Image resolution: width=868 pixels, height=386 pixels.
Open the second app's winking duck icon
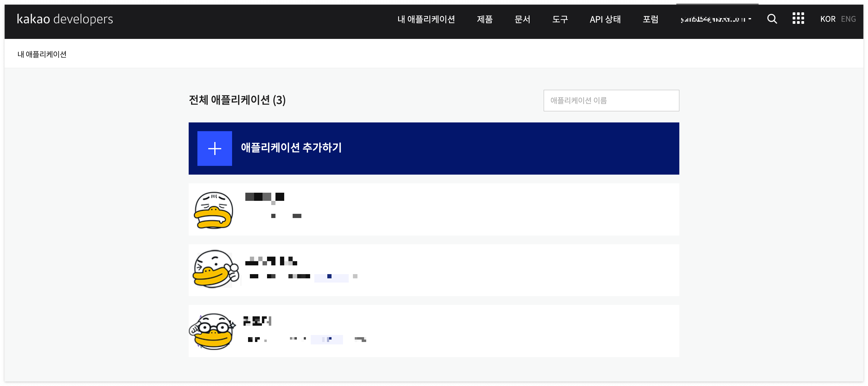pos(215,269)
